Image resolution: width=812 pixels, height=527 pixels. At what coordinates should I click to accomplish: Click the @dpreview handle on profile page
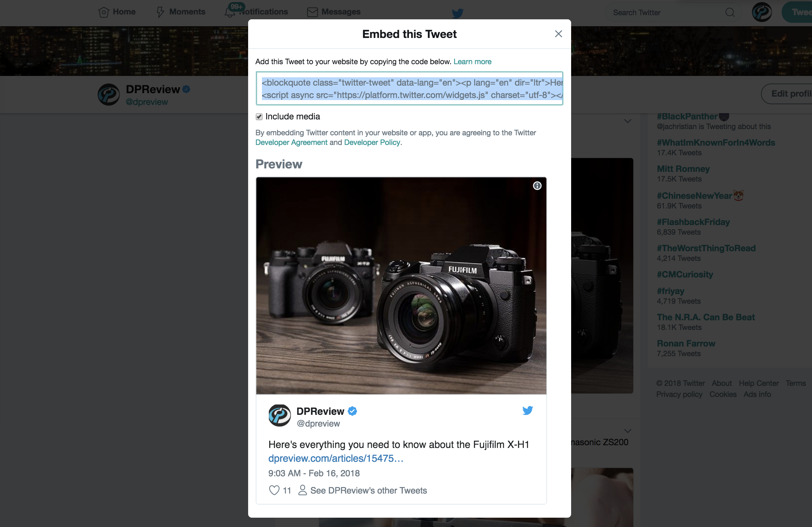(147, 102)
